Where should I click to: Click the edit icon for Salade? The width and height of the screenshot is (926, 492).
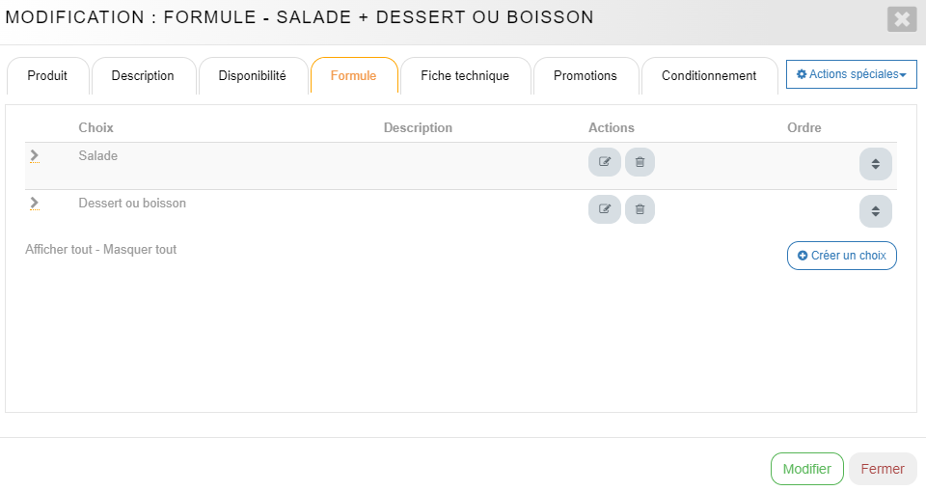pyautogui.click(x=604, y=162)
